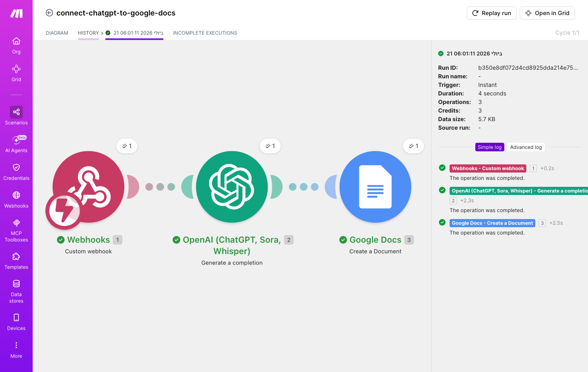Click the status check icon in run details header
This screenshot has height=372, width=588.
[441, 53]
